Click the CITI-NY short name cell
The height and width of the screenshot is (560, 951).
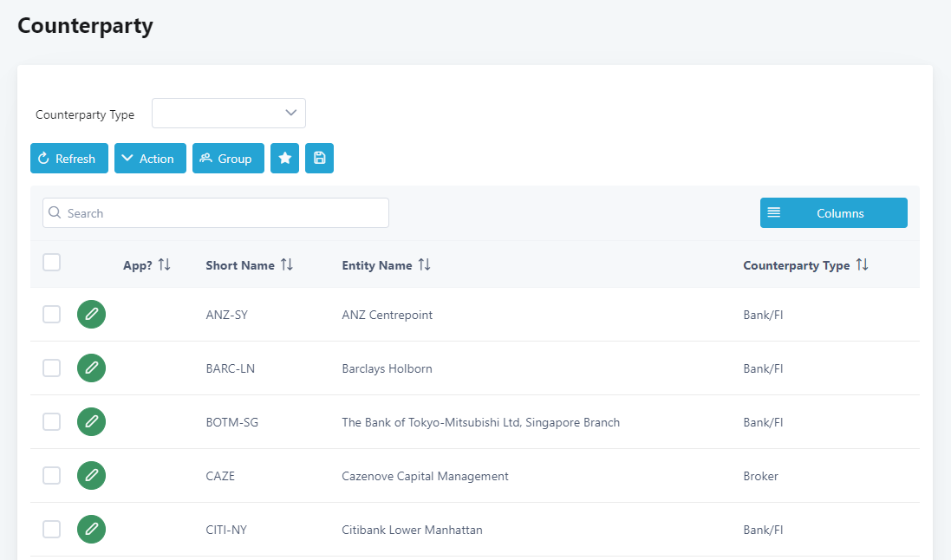226,530
